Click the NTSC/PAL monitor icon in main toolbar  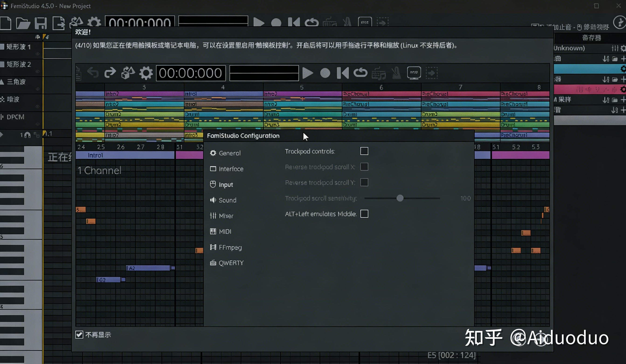(365, 22)
